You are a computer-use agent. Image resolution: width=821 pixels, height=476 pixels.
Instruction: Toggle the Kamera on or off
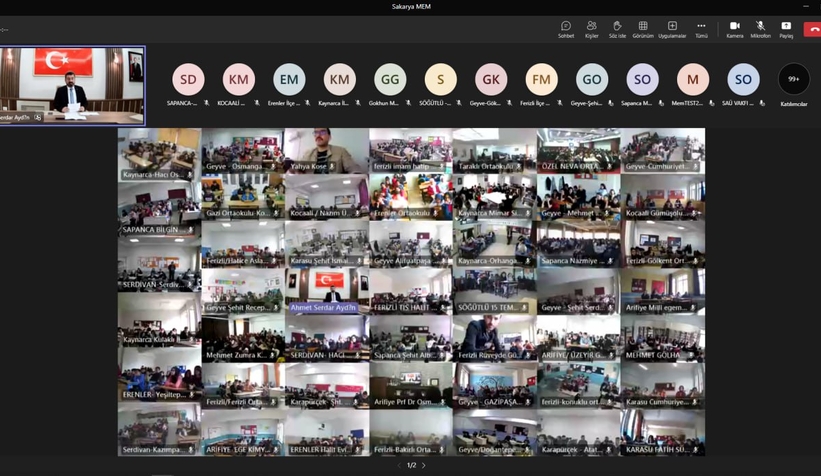[734, 28]
